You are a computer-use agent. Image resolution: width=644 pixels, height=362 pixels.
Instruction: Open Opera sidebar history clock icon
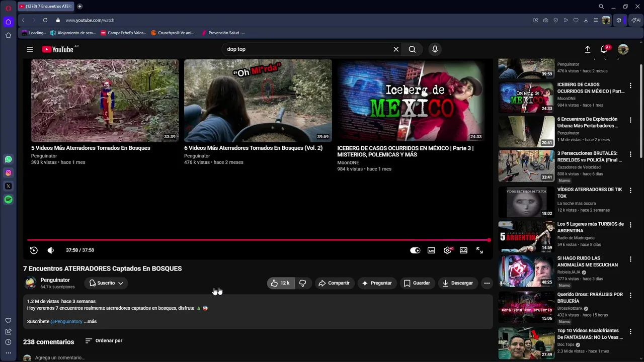[x=8, y=342]
